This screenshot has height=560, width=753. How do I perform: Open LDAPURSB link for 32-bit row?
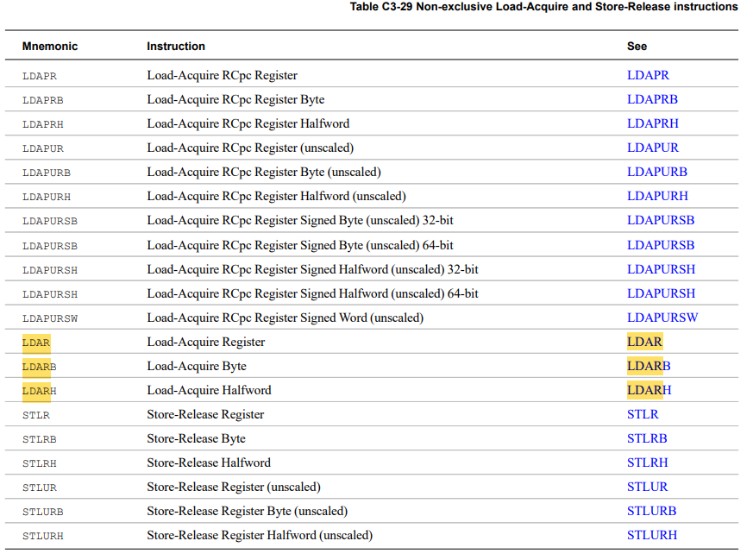click(x=661, y=220)
